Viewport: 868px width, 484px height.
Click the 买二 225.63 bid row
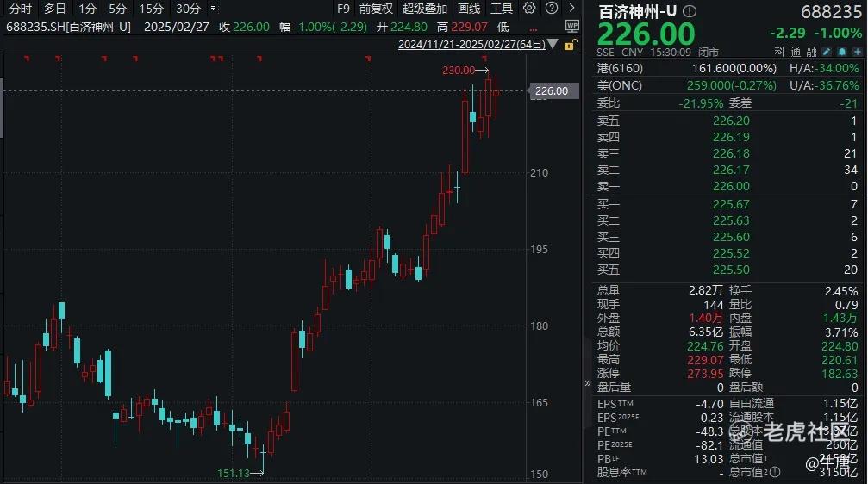pyautogui.click(x=727, y=220)
